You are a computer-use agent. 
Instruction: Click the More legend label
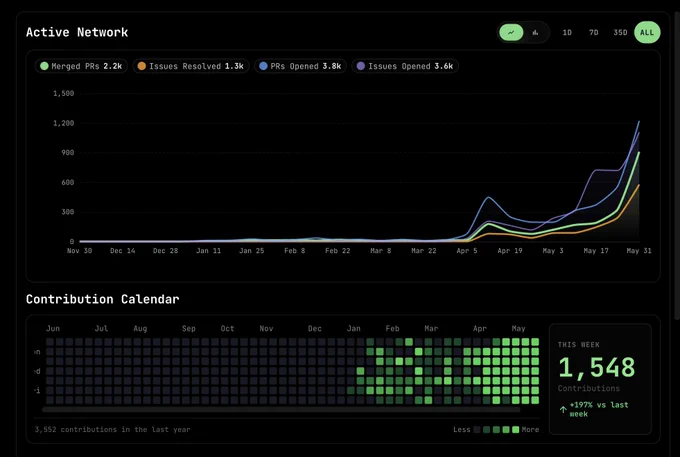click(x=530, y=430)
